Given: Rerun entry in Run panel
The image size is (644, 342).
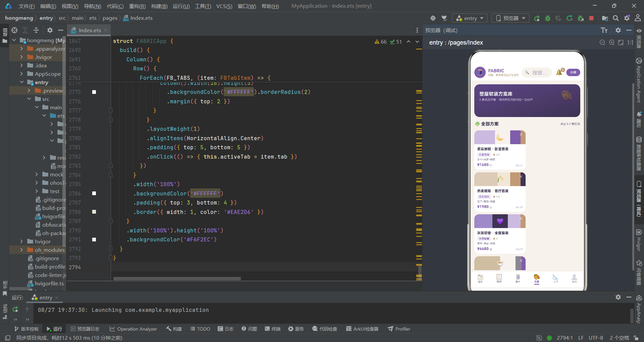Looking at the screenshot, I should [x=15, y=309].
